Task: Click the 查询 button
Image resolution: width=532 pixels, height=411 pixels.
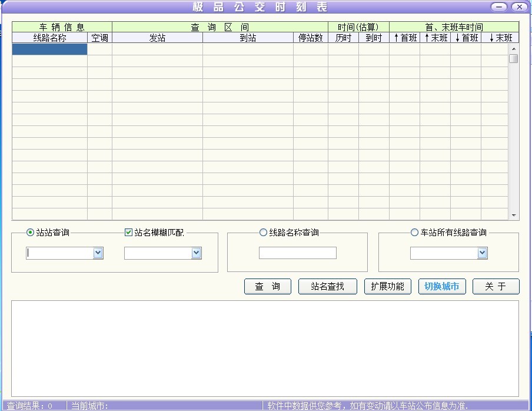Action: (268, 287)
